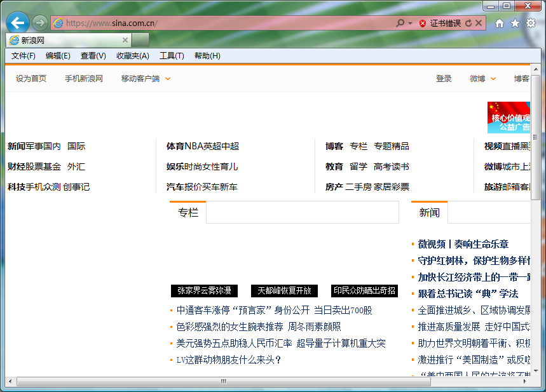The width and height of the screenshot is (546, 392).
Task: Click the browser Forward arrow button
Action: tap(40, 23)
